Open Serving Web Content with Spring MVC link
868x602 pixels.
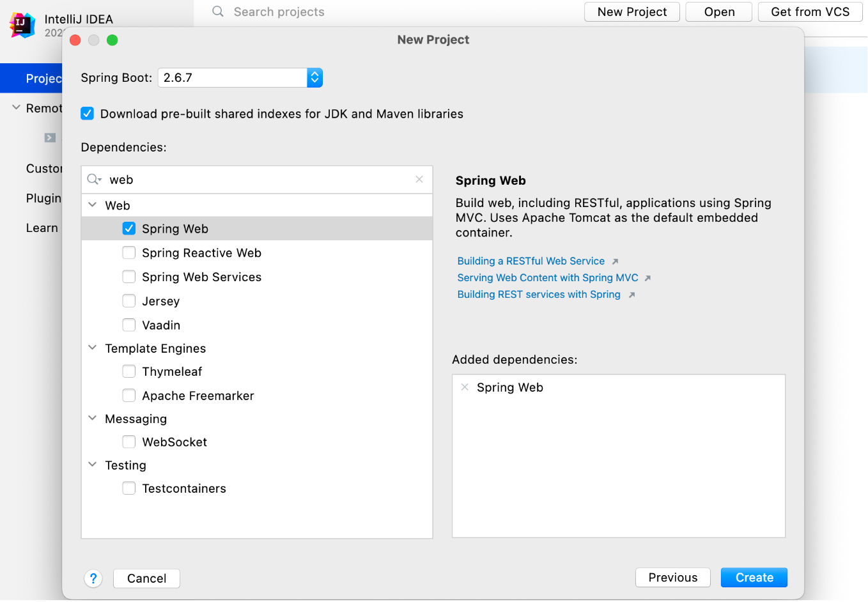coord(548,278)
